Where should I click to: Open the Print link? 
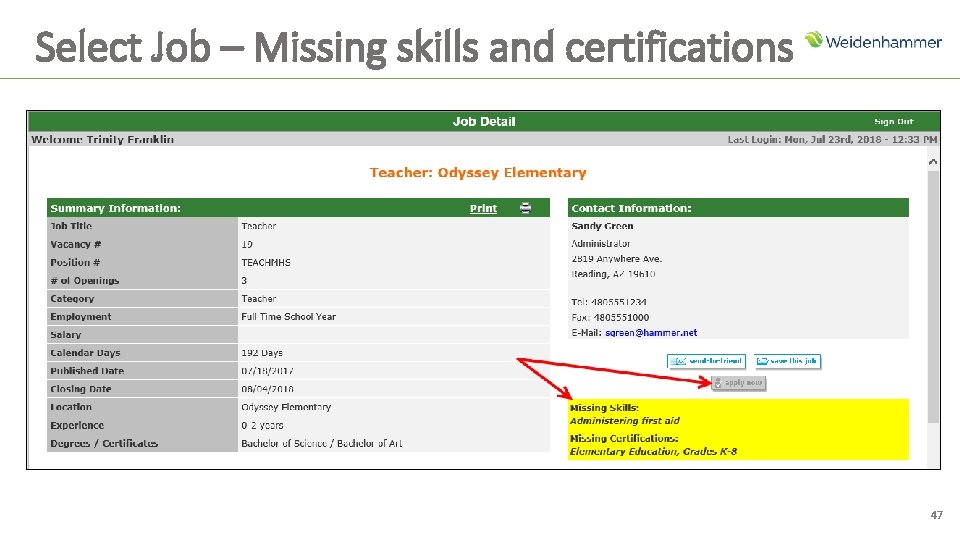tap(483, 208)
